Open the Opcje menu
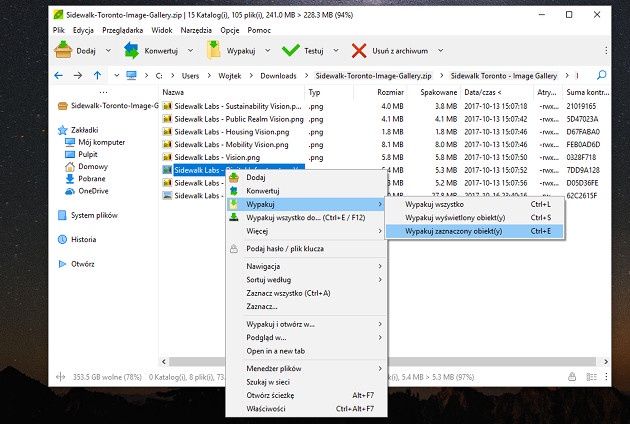 (230, 30)
